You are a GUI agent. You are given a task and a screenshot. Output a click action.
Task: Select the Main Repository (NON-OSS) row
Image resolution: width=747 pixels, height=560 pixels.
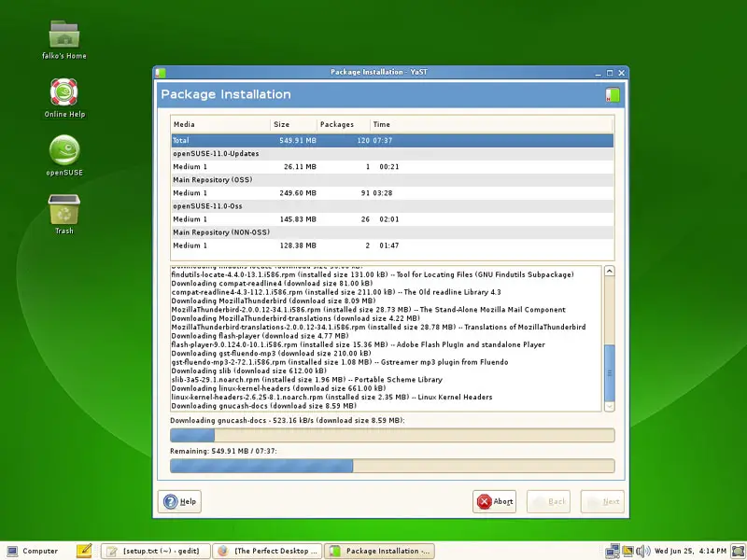pos(392,232)
